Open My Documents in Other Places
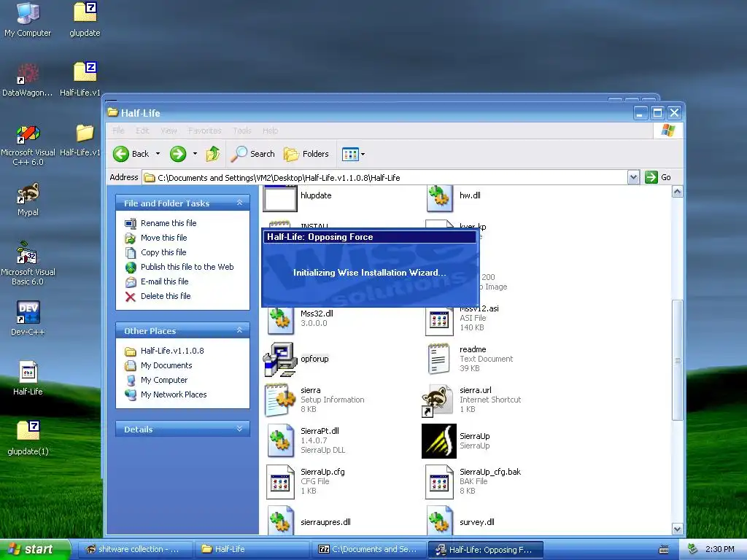The width and height of the screenshot is (747, 560). [166, 365]
